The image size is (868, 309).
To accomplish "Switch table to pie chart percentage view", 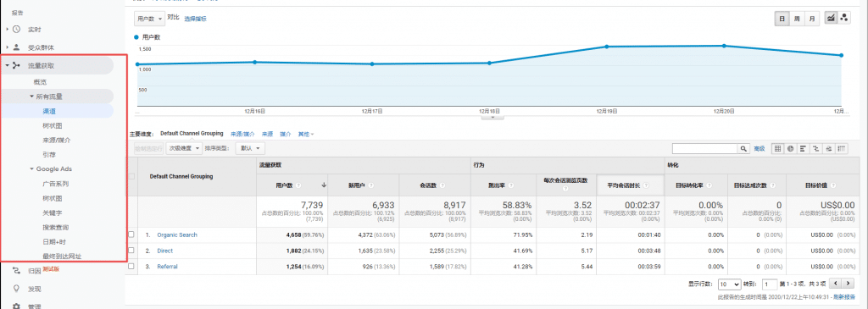I will tap(791, 149).
